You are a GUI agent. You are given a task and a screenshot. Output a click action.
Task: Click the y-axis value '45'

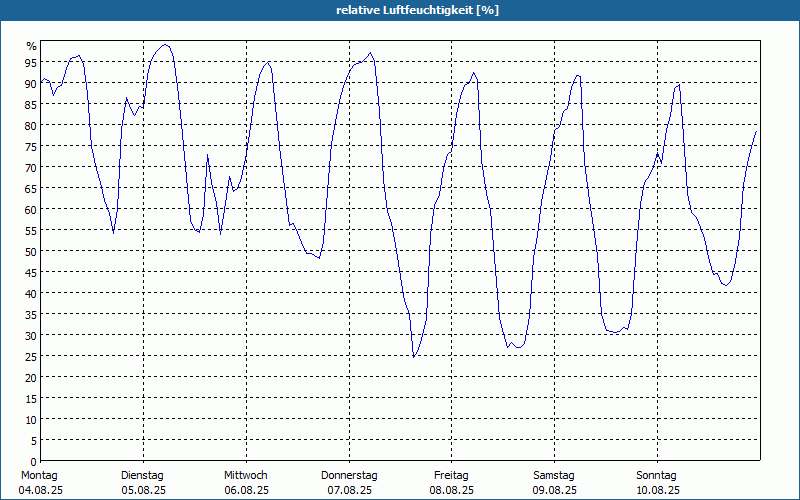click(32, 272)
